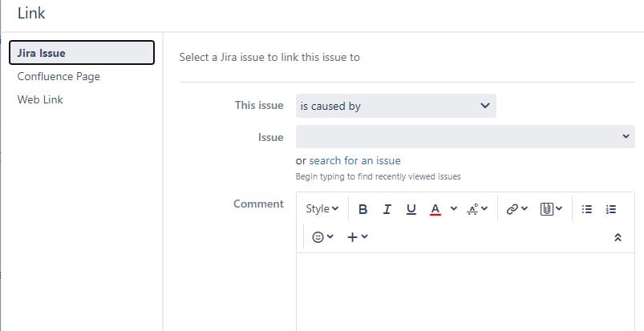The height and width of the screenshot is (331, 644).
Task: Insert a numbered list
Action: click(x=611, y=209)
